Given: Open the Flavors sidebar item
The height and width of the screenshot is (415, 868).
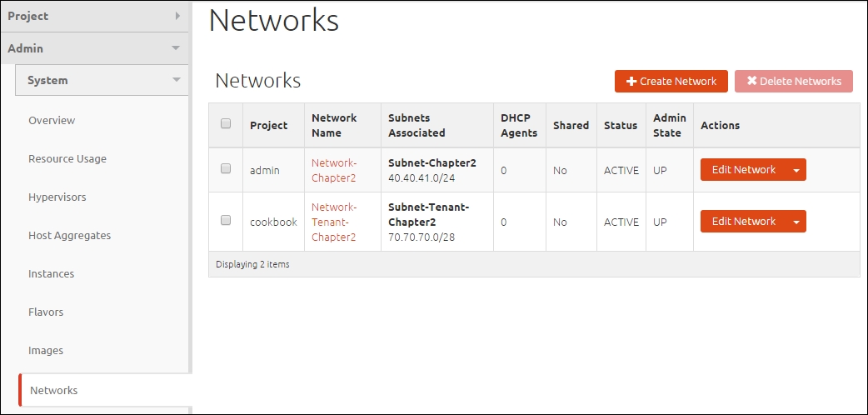Looking at the screenshot, I should [45, 312].
